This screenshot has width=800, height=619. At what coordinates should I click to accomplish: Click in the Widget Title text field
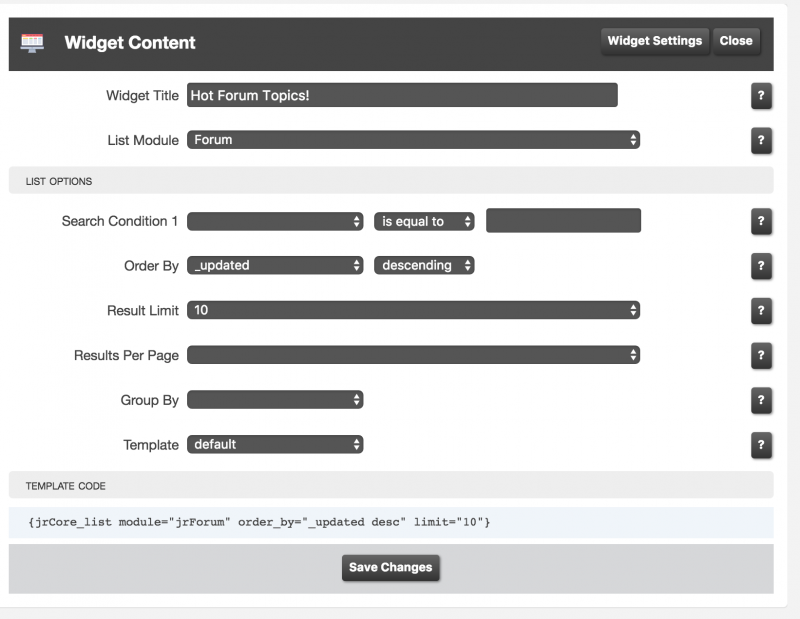pyautogui.click(x=401, y=96)
